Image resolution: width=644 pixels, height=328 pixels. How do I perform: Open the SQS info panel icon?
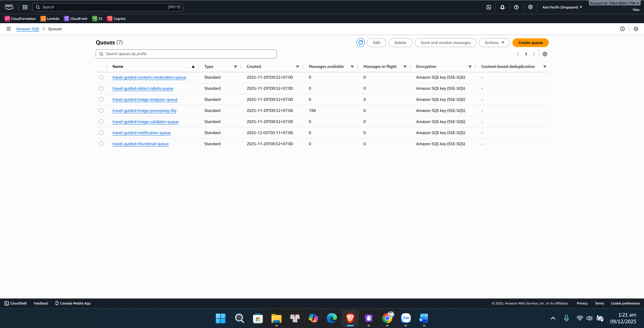[x=623, y=29]
